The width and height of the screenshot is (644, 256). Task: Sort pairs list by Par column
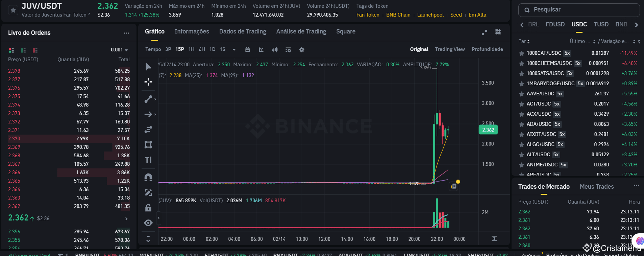[x=524, y=41]
